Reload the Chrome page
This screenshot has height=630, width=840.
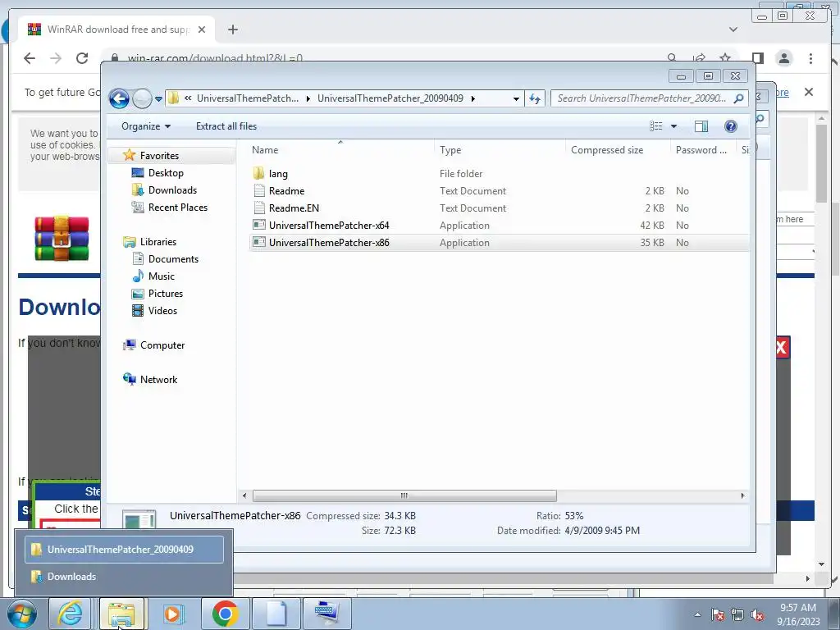coord(82,58)
